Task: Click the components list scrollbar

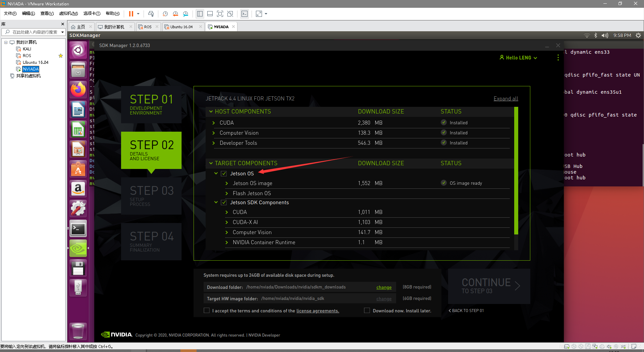Action: 516,171
